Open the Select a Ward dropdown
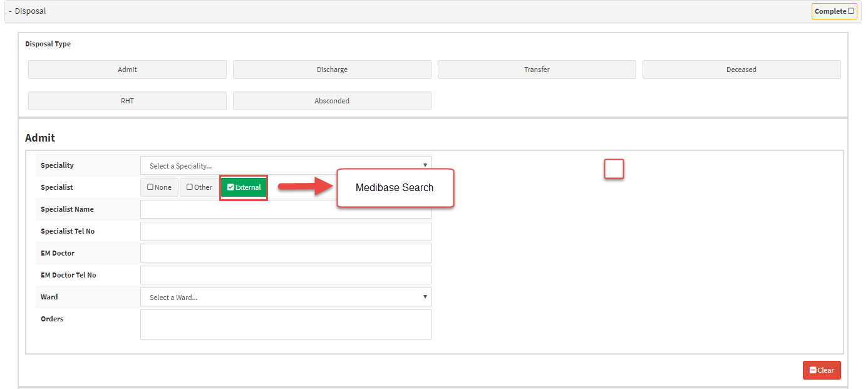 pyautogui.click(x=286, y=298)
